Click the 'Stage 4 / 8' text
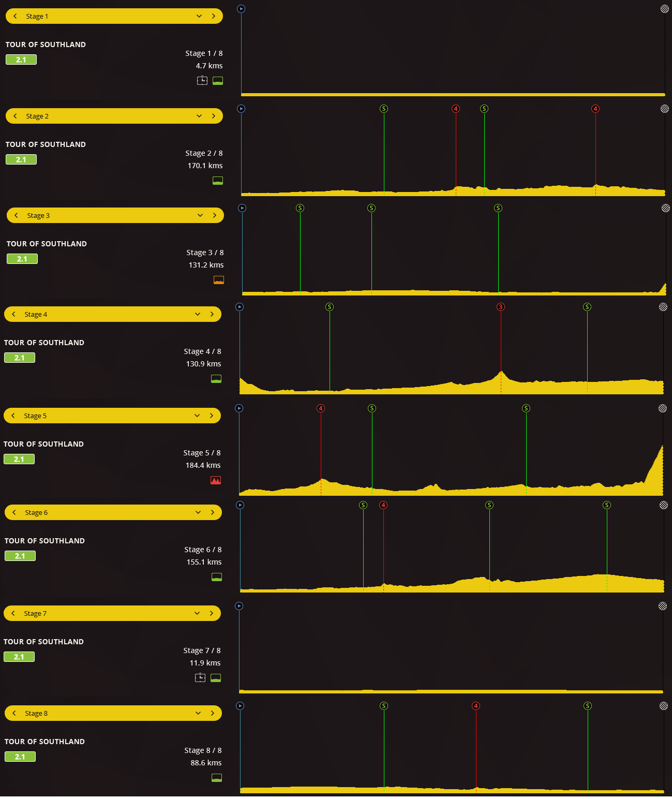 pos(202,351)
